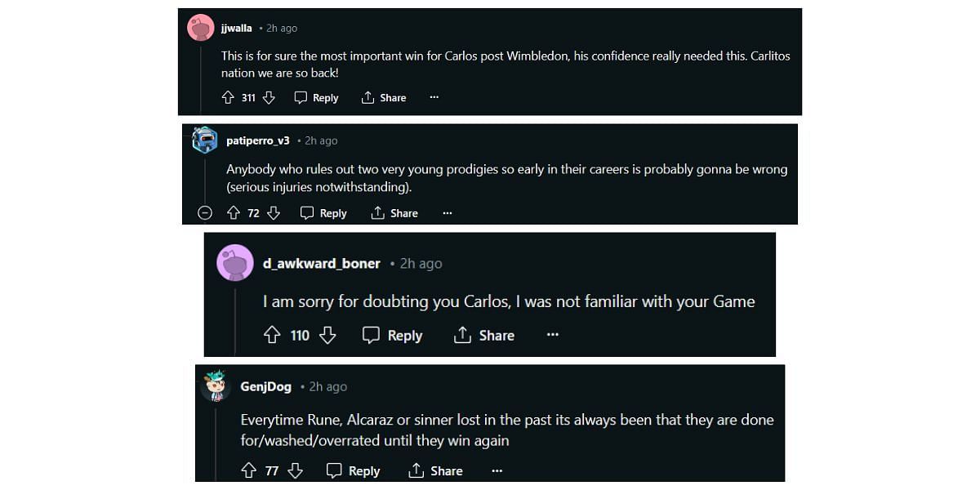Open more options on d_awkward_boner's comment
The height and width of the screenshot is (490, 980).
(x=553, y=336)
